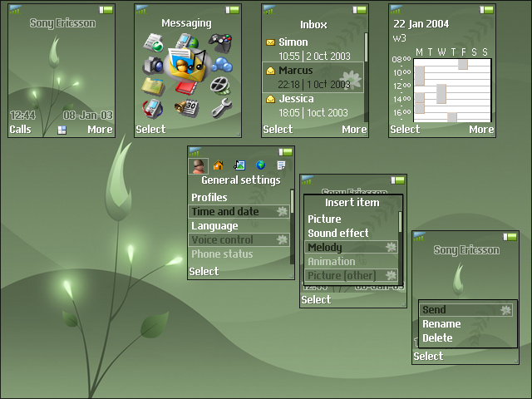Open the red Phonebook icon
Viewport: 532px width, 399px height.
186,87
